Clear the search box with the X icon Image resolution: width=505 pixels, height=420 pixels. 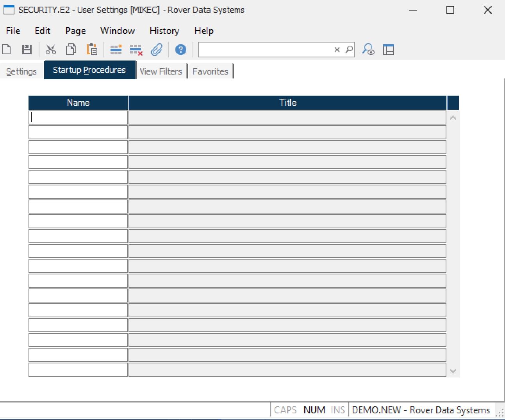337,50
